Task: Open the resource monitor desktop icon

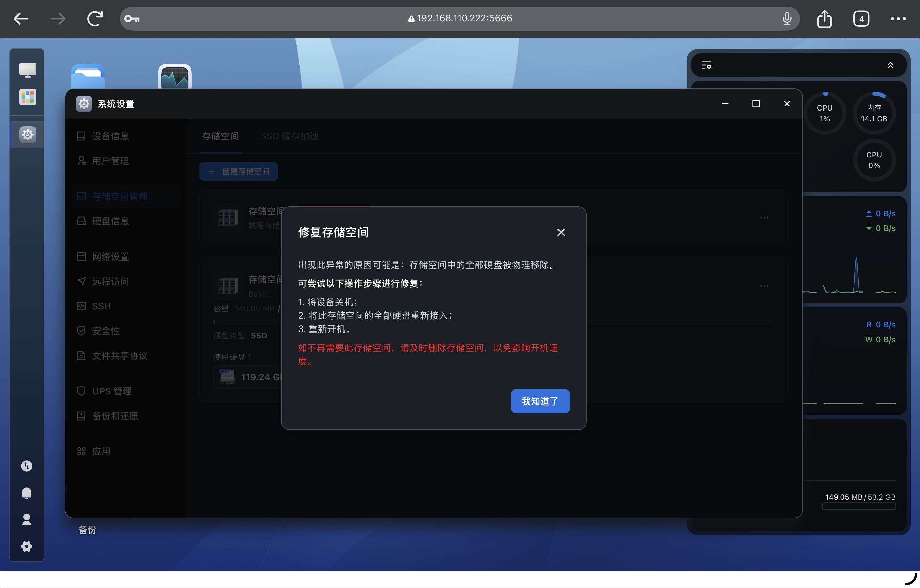Action: [175, 76]
